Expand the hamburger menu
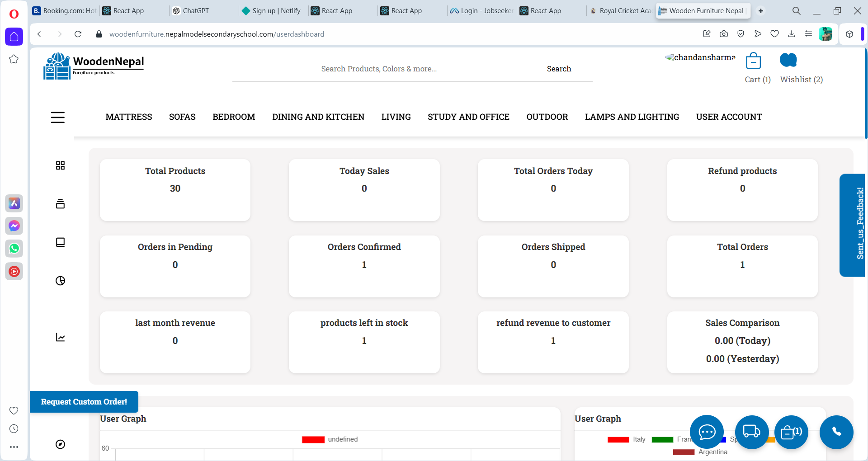Image resolution: width=868 pixels, height=461 pixels. click(58, 118)
